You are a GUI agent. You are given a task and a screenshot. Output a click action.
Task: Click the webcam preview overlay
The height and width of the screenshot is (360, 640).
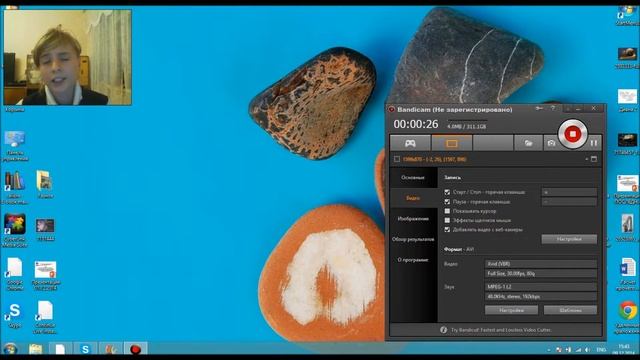67,58
